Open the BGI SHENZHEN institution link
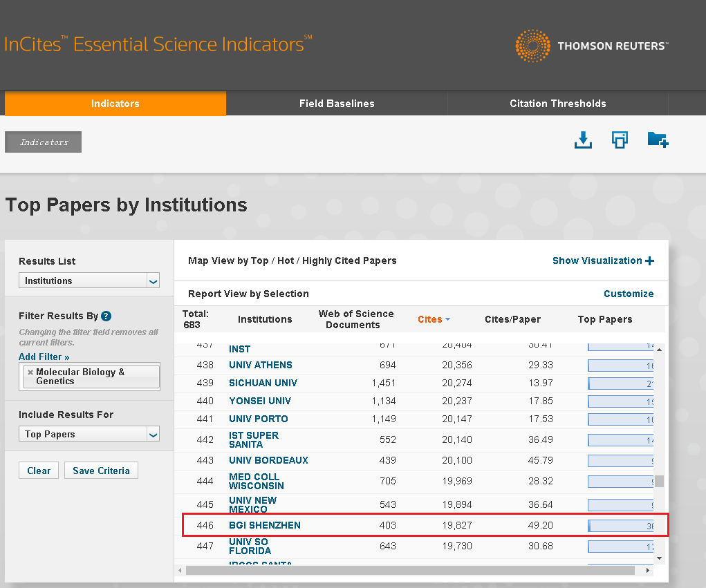This screenshot has width=706, height=588. click(265, 525)
